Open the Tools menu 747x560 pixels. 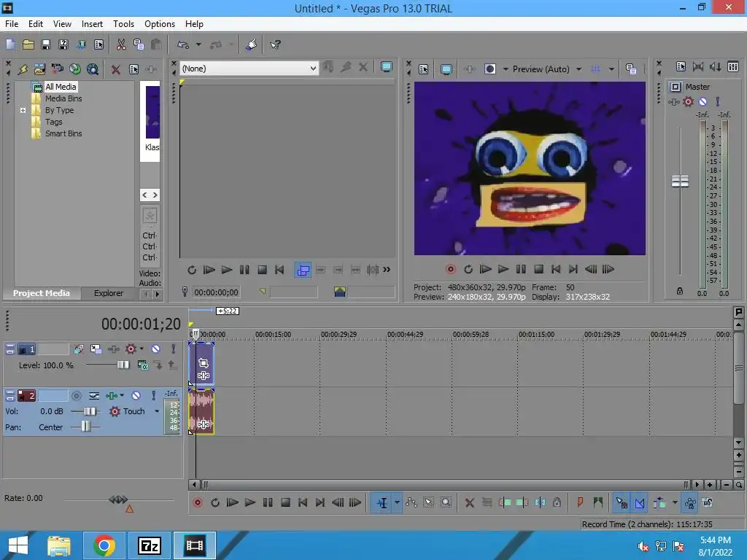(x=123, y=24)
